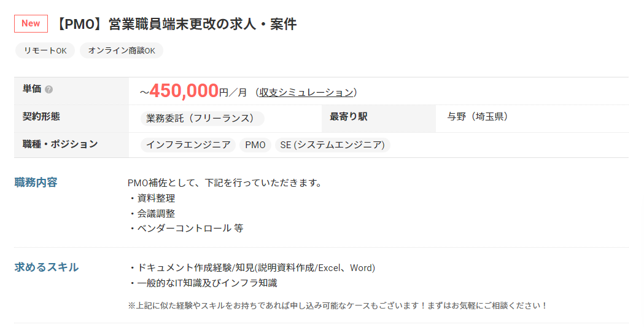This screenshot has height=327, width=644.
Task: Choose the SE (システムエンジニア) tag
Action: tap(332, 145)
